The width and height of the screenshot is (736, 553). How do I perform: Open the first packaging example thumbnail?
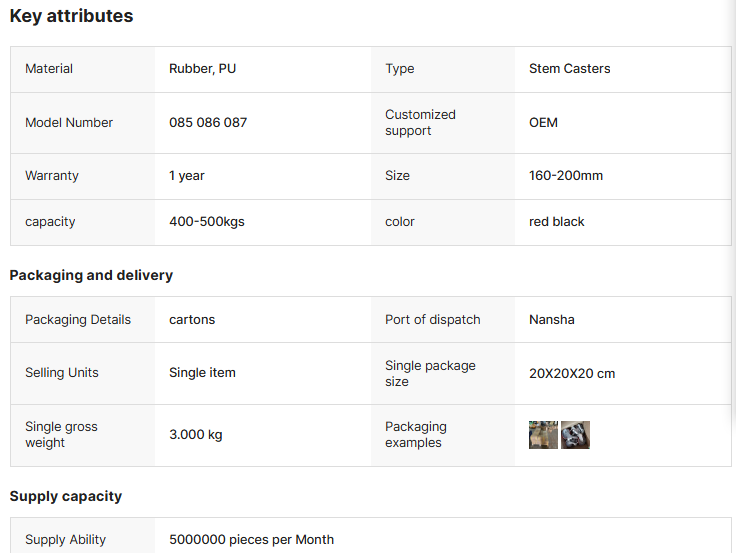[x=543, y=435]
